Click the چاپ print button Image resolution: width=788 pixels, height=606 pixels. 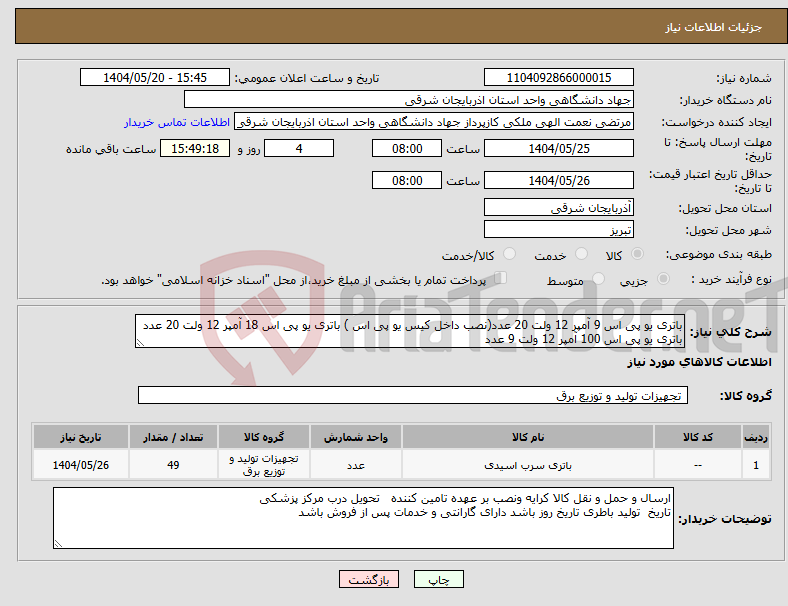click(x=439, y=579)
